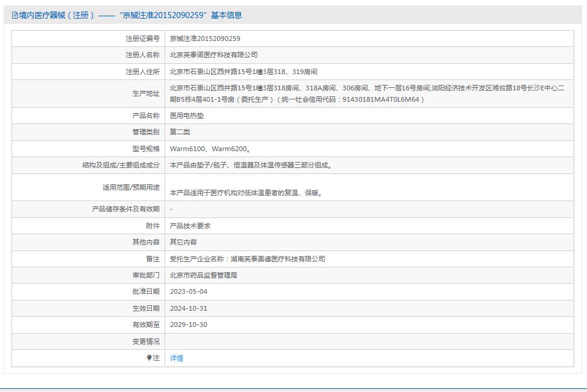
Task: Click the 有效期至 date 2029-10-30
Action: point(190,325)
